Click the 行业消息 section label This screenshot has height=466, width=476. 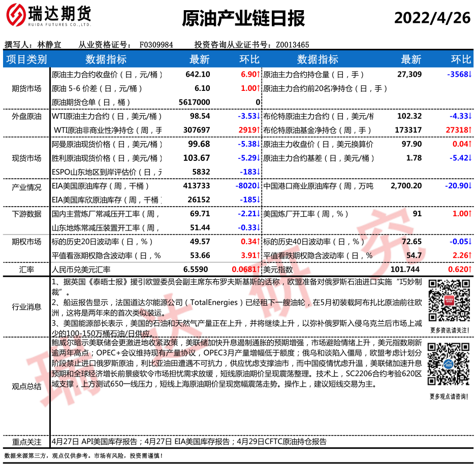pos(26,306)
